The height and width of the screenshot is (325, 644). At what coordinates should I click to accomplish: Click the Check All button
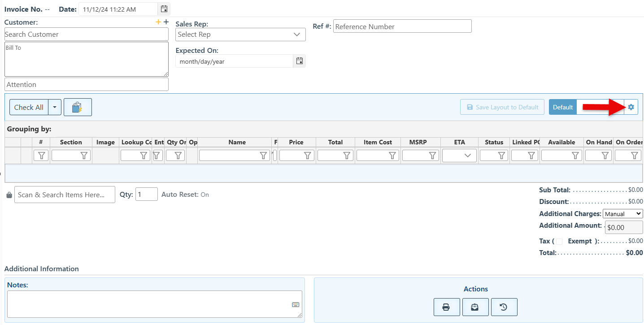tap(29, 107)
